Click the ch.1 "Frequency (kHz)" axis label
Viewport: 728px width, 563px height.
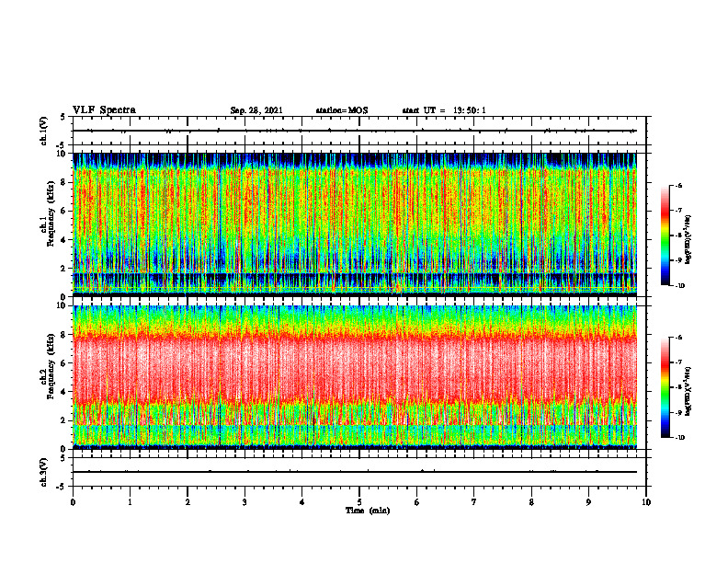pos(50,213)
